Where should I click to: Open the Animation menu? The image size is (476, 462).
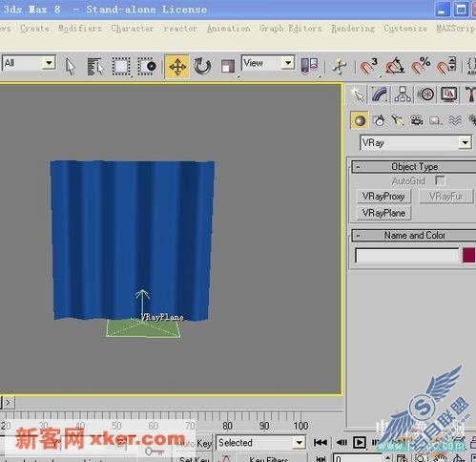pos(229,29)
